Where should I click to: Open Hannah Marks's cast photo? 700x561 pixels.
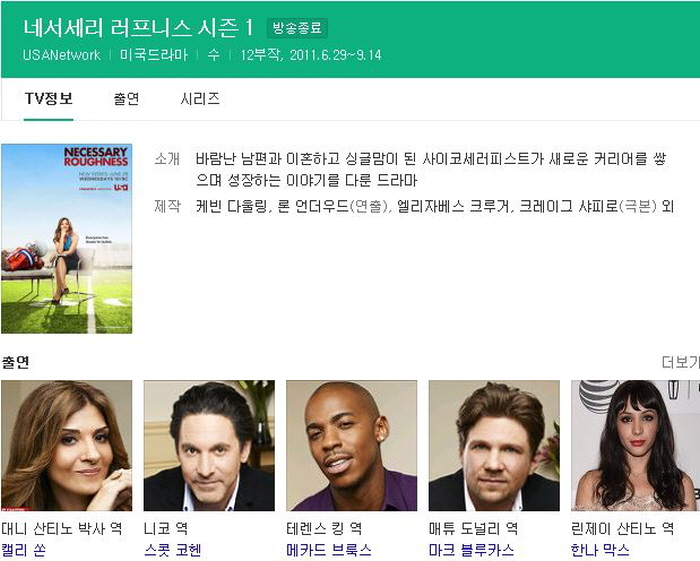635,445
